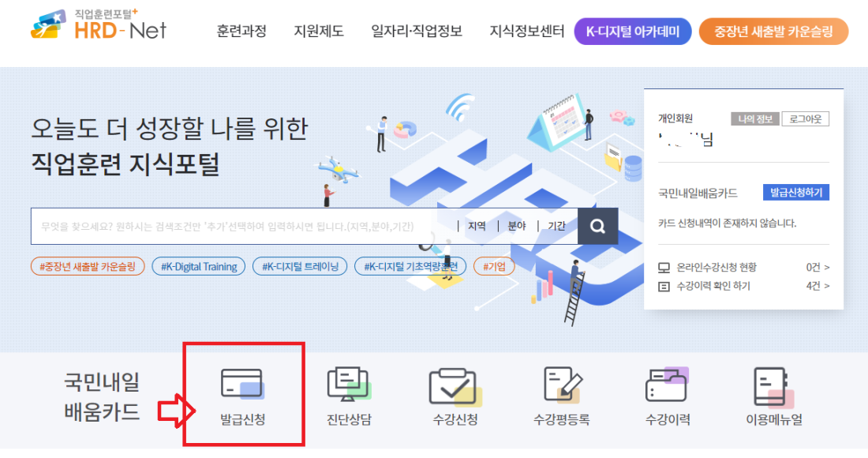Open the 일자리·직업정보 menu

coord(417,31)
